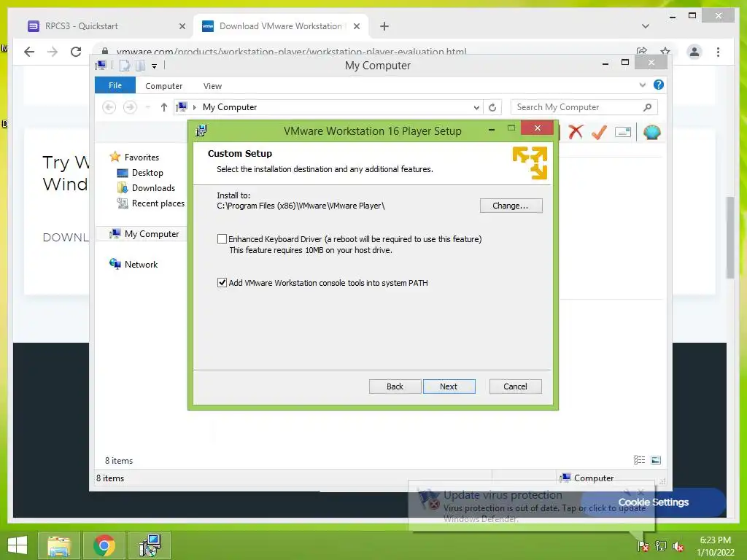Open the Chrome three-dot menu

[718, 52]
